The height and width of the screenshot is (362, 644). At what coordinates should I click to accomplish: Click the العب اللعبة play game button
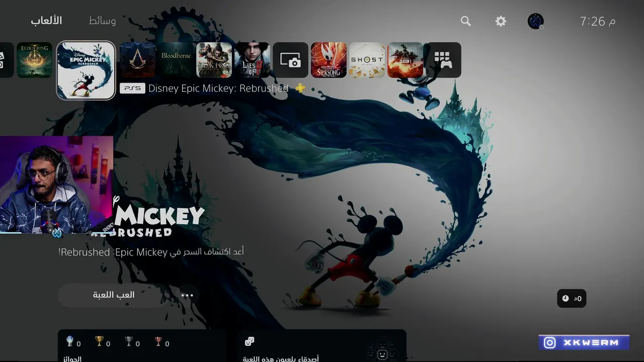pyautogui.click(x=114, y=295)
